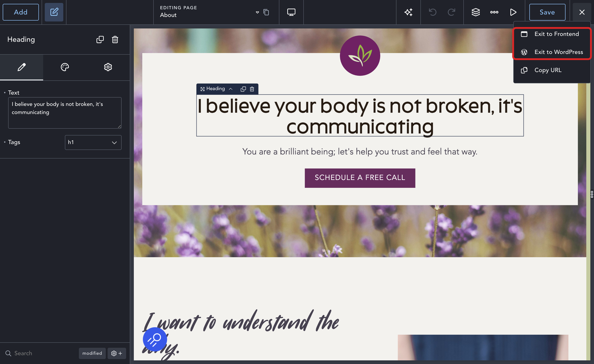This screenshot has width=594, height=364.
Task: Click the SCHEDULE A FREE CALL button
Action: (x=360, y=178)
